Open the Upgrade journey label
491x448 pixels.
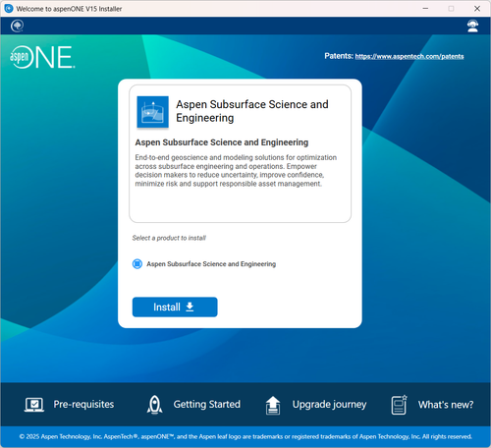pyautogui.click(x=329, y=405)
